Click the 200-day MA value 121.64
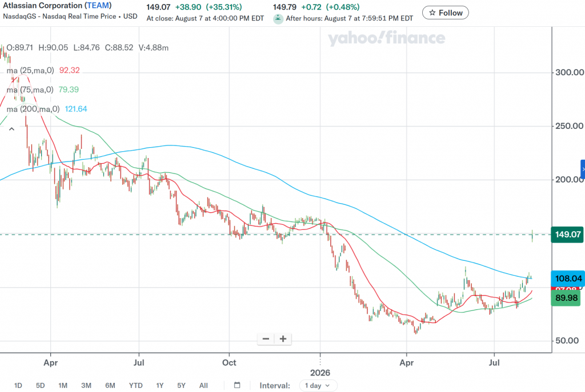585x392 pixels. 76,109
